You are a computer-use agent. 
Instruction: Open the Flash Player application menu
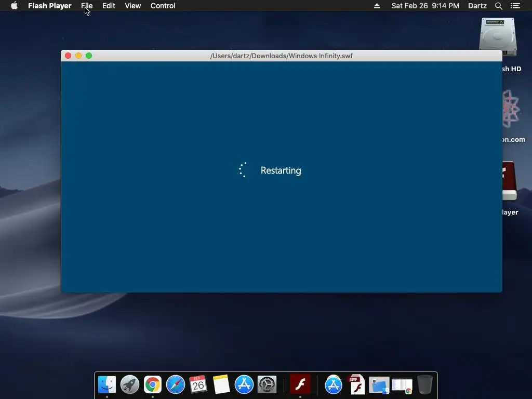pyautogui.click(x=49, y=6)
